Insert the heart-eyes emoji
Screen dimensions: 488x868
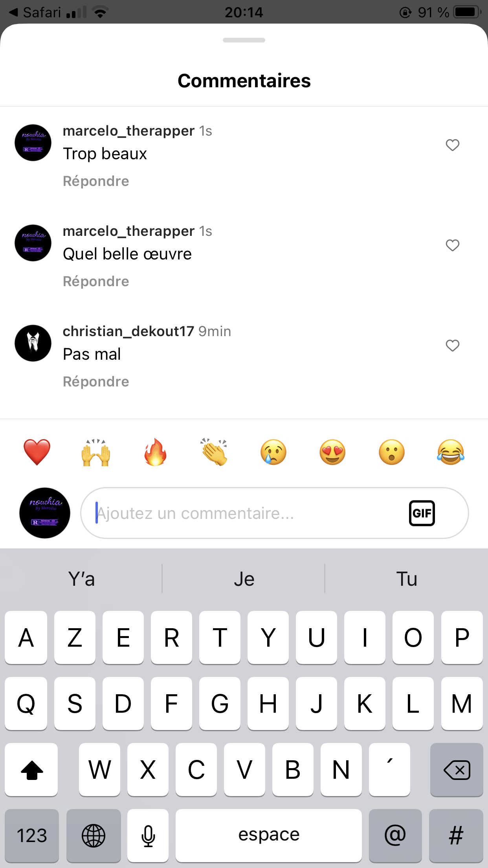(x=332, y=452)
